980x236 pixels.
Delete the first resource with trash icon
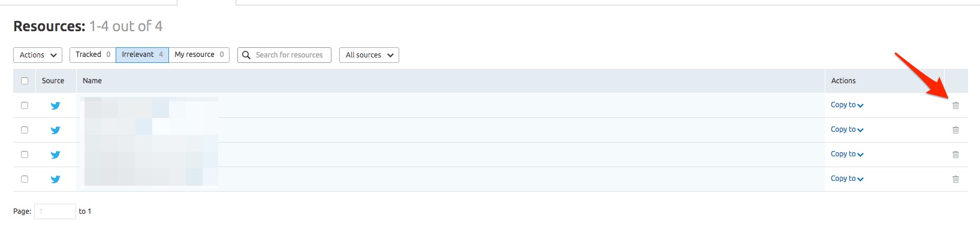[955, 105]
